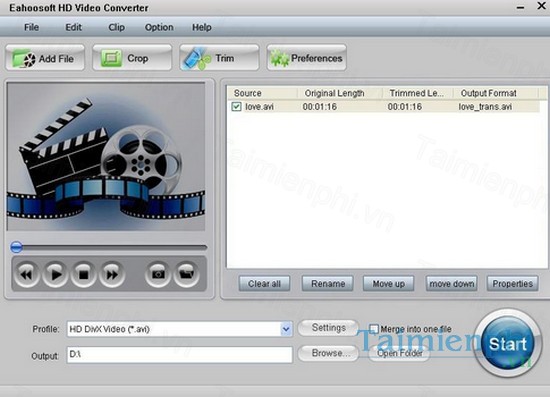Click the Rename button

(x=328, y=284)
